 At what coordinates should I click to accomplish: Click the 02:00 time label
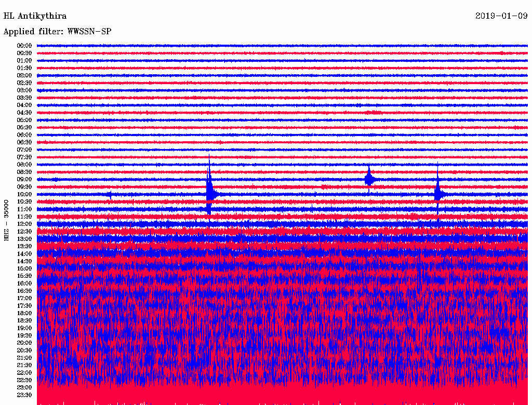(x=24, y=75)
